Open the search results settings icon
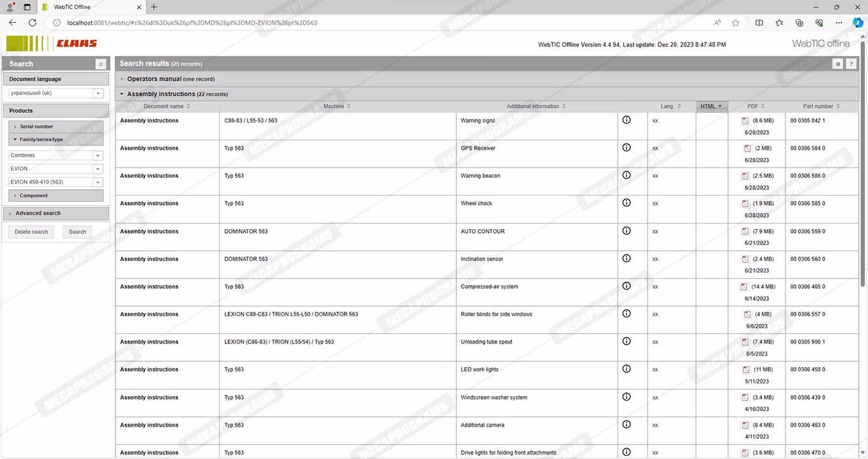Screen dimensions: 868x459 click(838, 64)
